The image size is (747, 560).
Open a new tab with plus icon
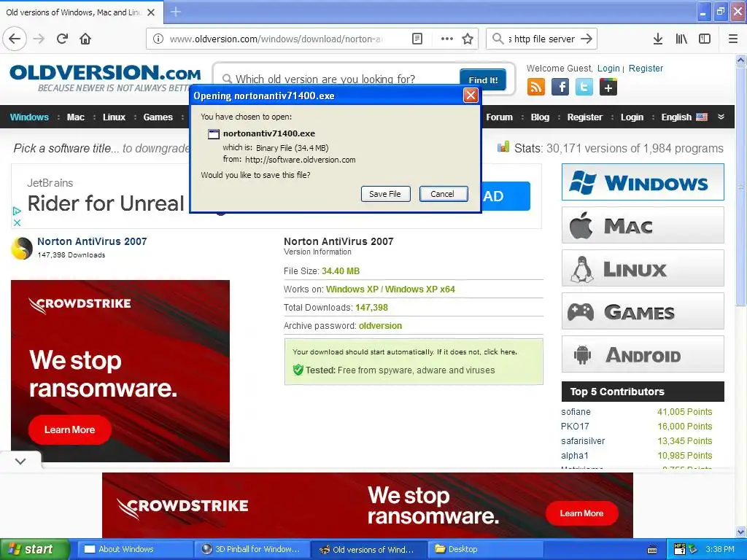[176, 12]
